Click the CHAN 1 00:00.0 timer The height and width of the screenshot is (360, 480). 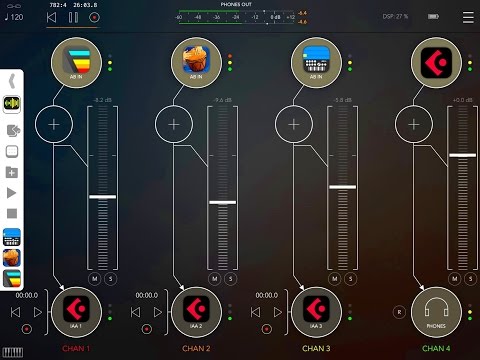pos(27,295)
